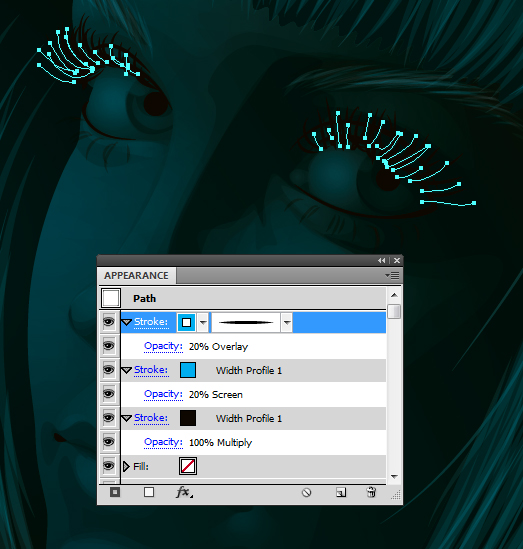
Task: Click the top Stroke color swatch
Action: [x=186, y=322]
